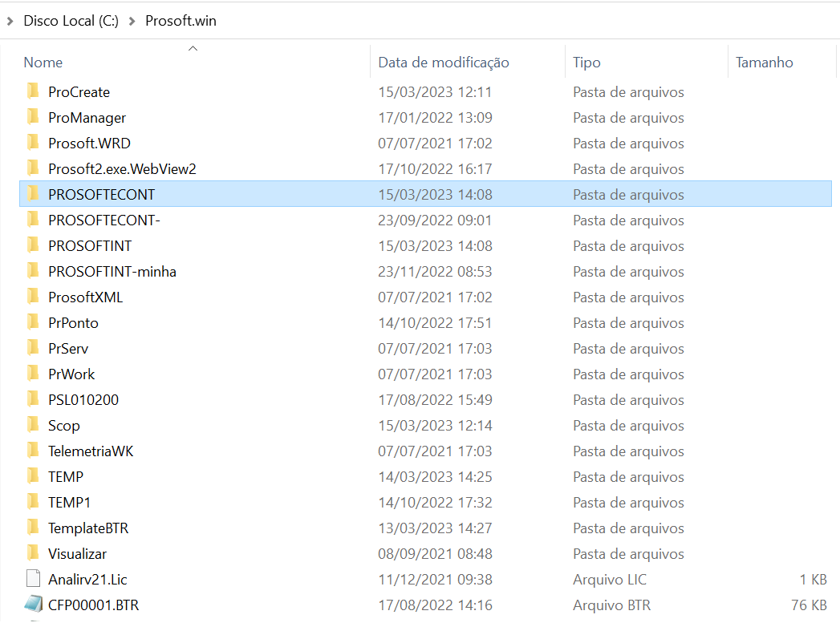Select the TEMP folder name

click(66, 477)
